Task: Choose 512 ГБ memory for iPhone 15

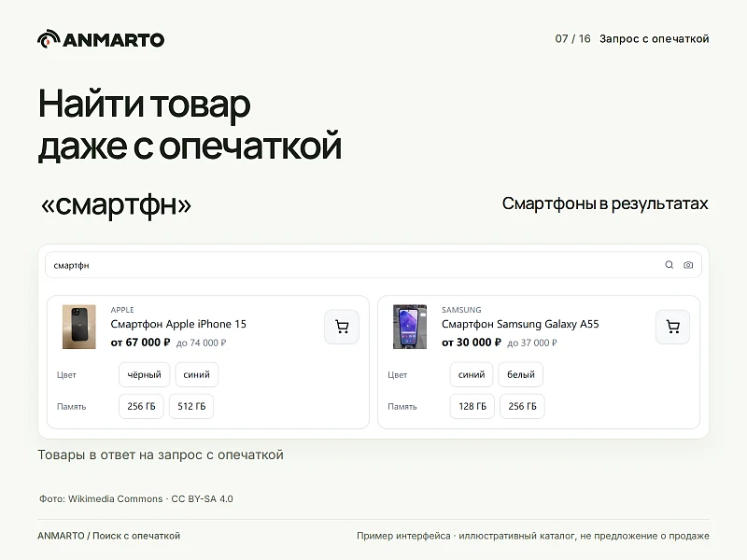Action: (x=191, y=406)
